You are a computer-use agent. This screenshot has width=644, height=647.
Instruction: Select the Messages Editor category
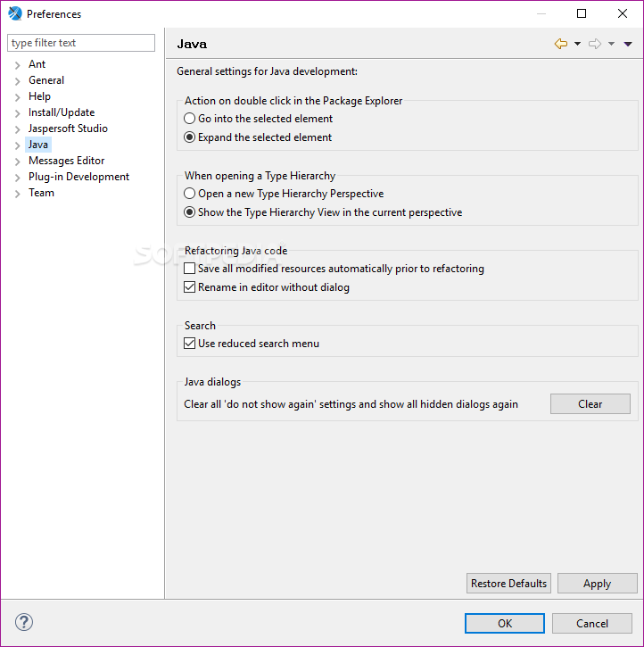(x=66, y=161)
